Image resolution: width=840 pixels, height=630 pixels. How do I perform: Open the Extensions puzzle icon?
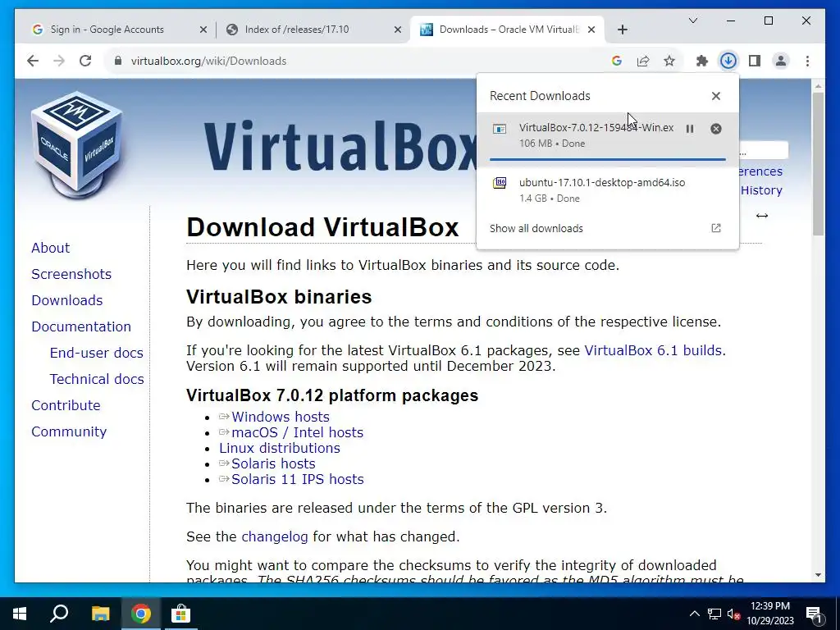pos(702,61)
